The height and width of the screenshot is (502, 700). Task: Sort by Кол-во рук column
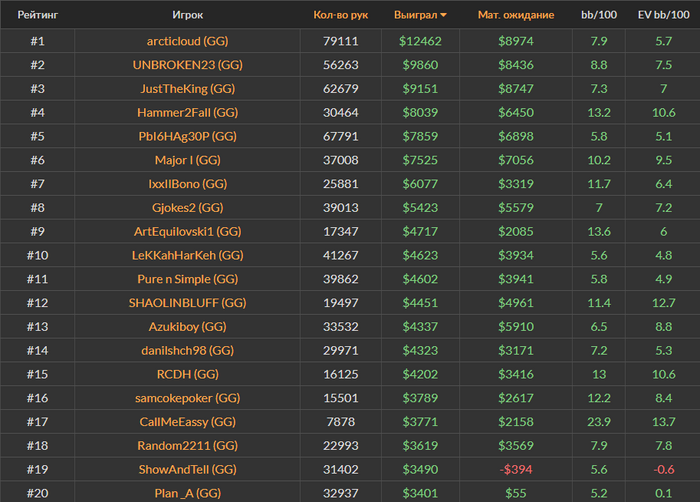[340, 15]
